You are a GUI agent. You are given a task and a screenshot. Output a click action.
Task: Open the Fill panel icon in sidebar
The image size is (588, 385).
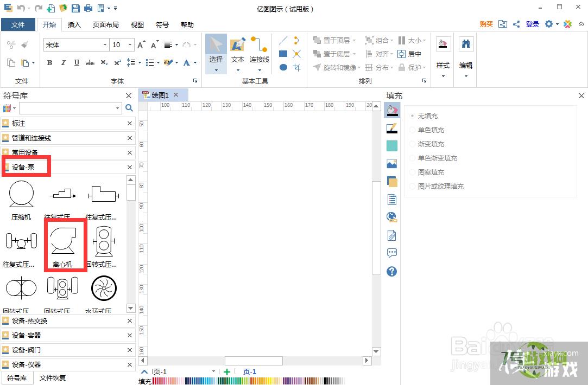[x=392, y=111]
